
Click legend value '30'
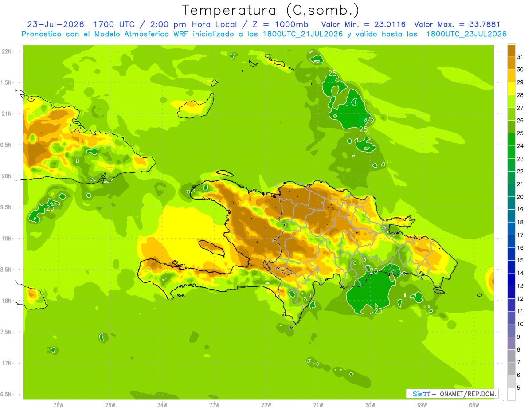point(520,70)
